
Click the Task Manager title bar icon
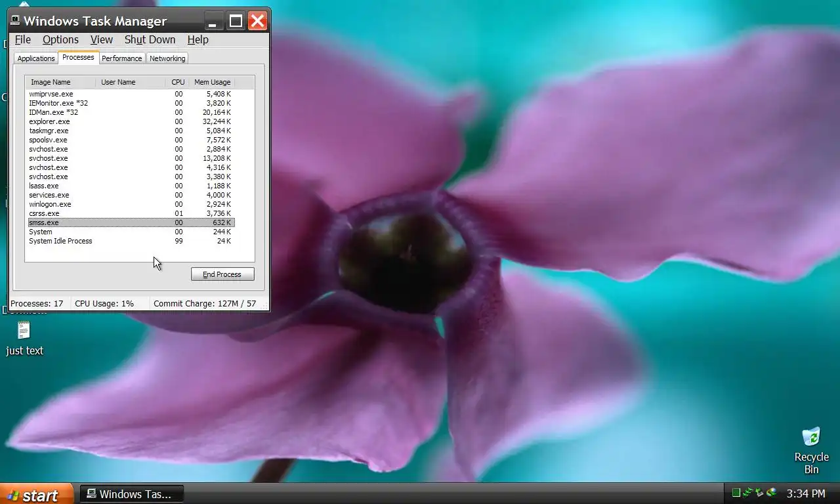pyautogui.click(x=15, y=20)
